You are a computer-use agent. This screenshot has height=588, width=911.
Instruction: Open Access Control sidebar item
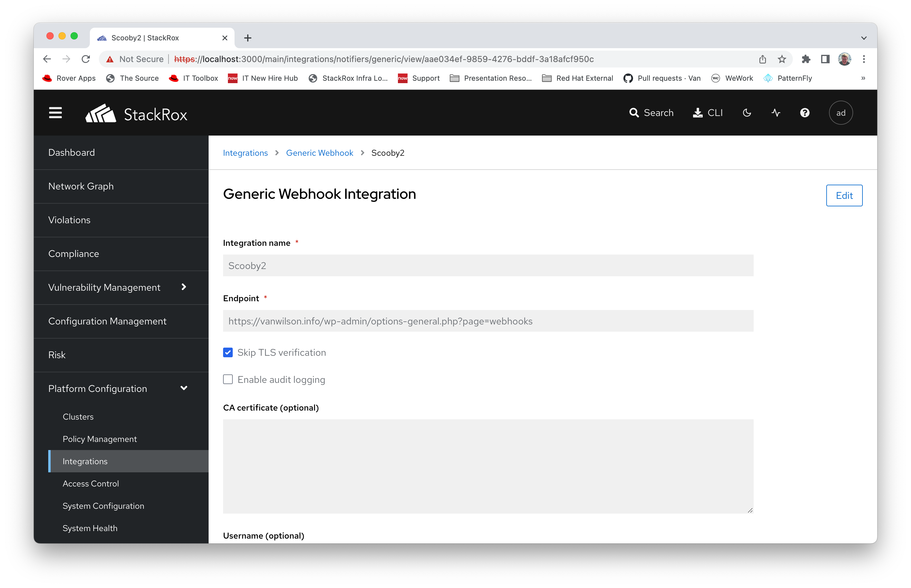click(x=90, y=484)
